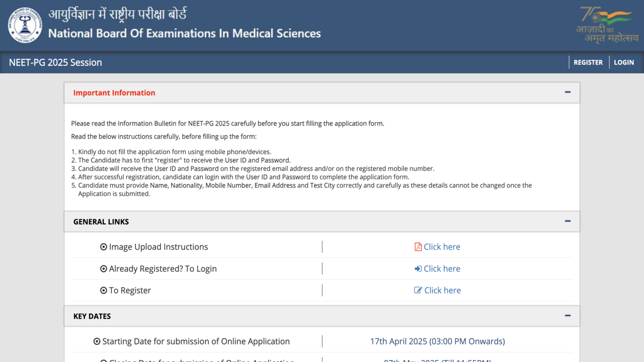Click the KEY DATES section heading

[92, 316]
